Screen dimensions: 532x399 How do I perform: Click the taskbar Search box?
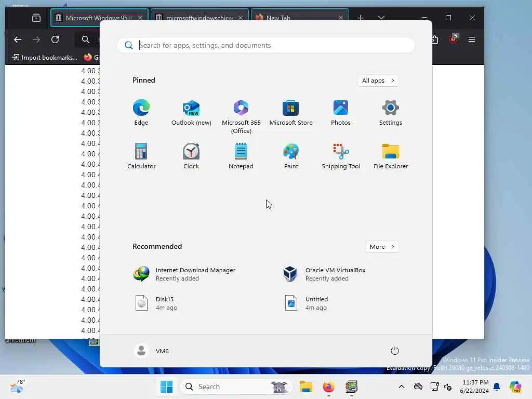tap(236, 387)
